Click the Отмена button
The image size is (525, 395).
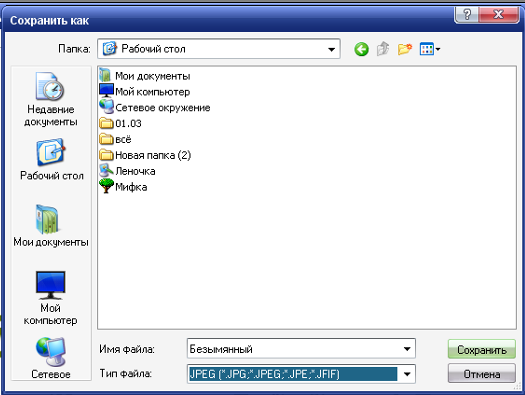point(481,374)
